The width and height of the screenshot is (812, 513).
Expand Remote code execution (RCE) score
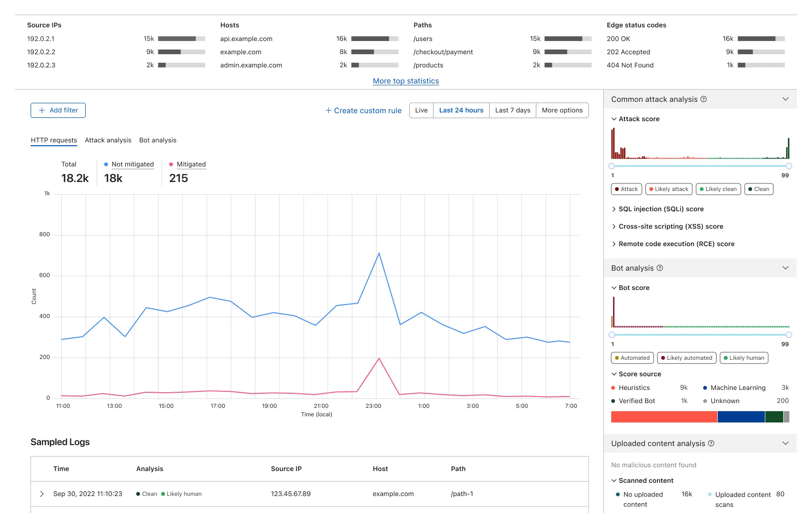click(676, 244)
